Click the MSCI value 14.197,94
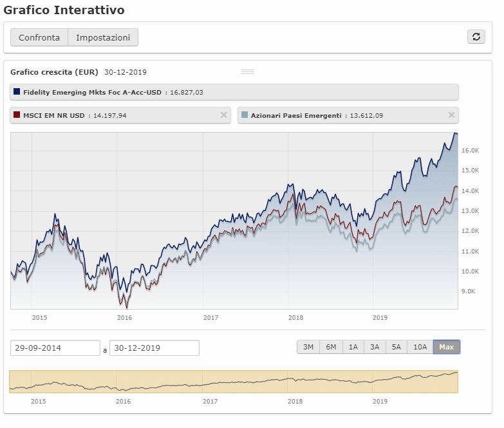504x428 pixels. 109,116
